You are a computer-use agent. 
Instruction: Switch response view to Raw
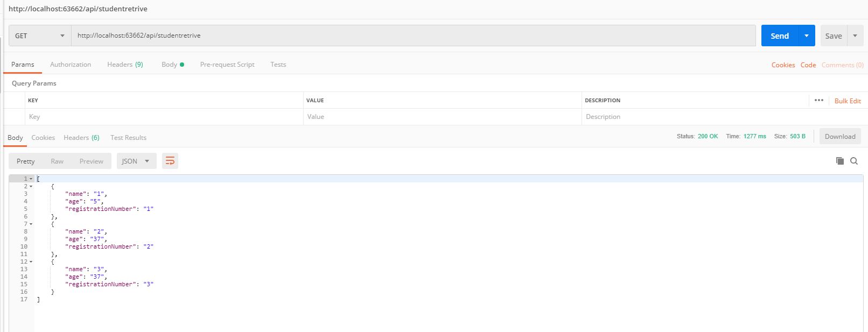(57, 161)
